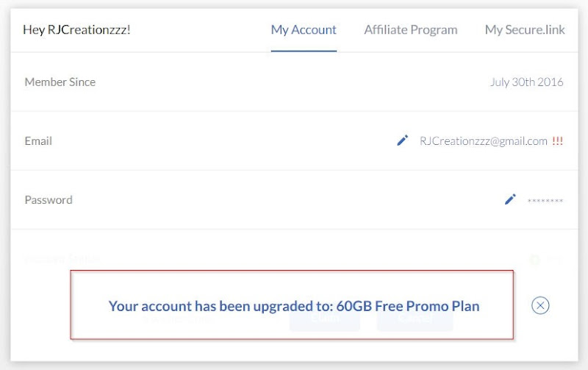This screenshot has width=588, height=370.
Task: Open the My Account tab
Action: 304,30
